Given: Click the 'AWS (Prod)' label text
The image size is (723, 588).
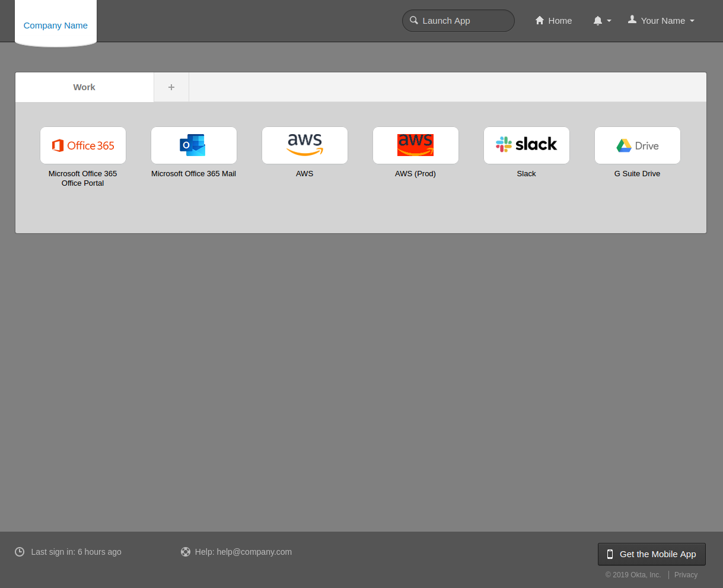Looking at the screenshot, I should pyautogui.click(x=416, y=174).
